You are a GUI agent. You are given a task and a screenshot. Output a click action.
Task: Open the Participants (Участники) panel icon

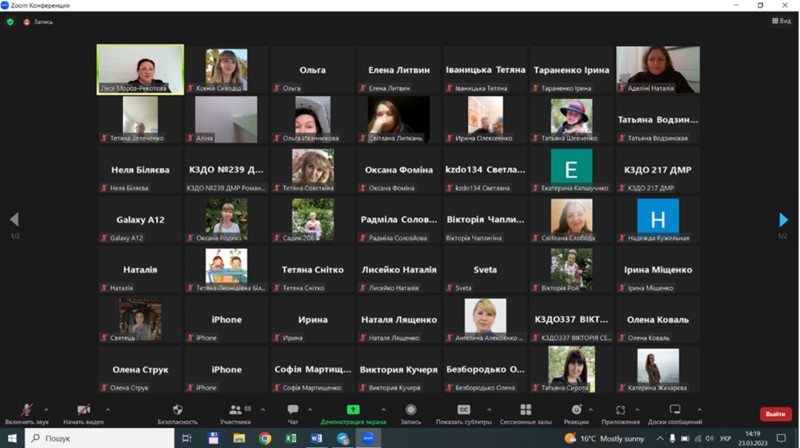pos(235,410)
